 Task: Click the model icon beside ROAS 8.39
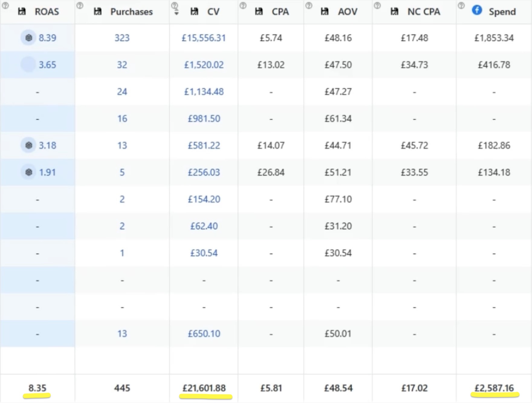(x=28, y=38)
